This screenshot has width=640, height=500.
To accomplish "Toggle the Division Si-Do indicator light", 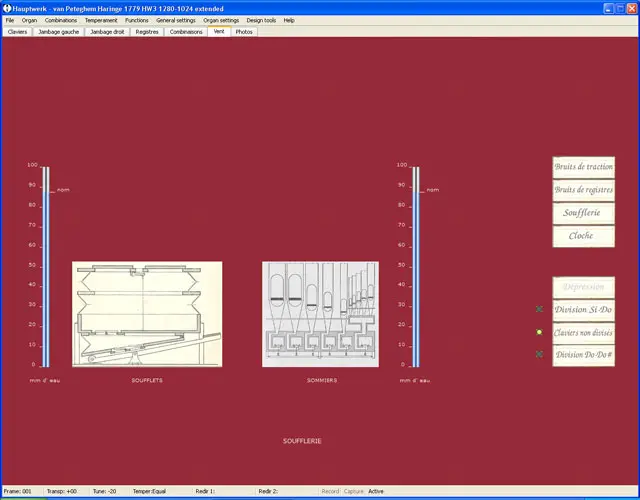I will 539,310.
